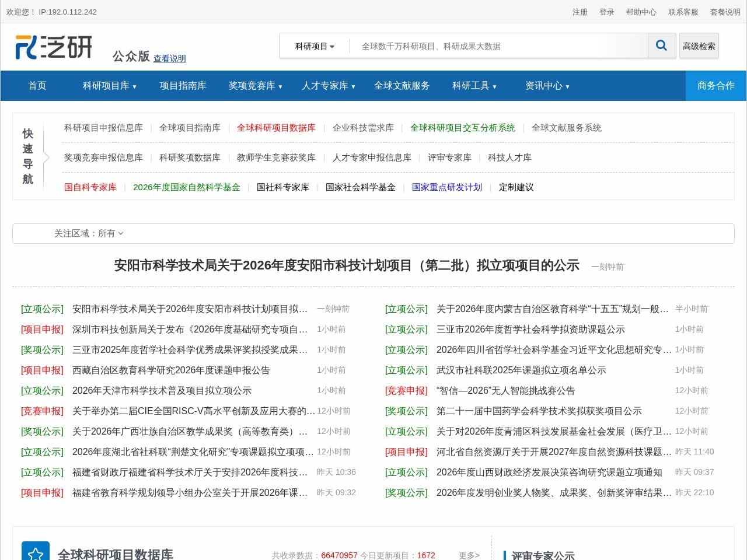The image size is (747, 560).
Task: Open 帮助中心 in the top bar
Action: click(641, 12)
